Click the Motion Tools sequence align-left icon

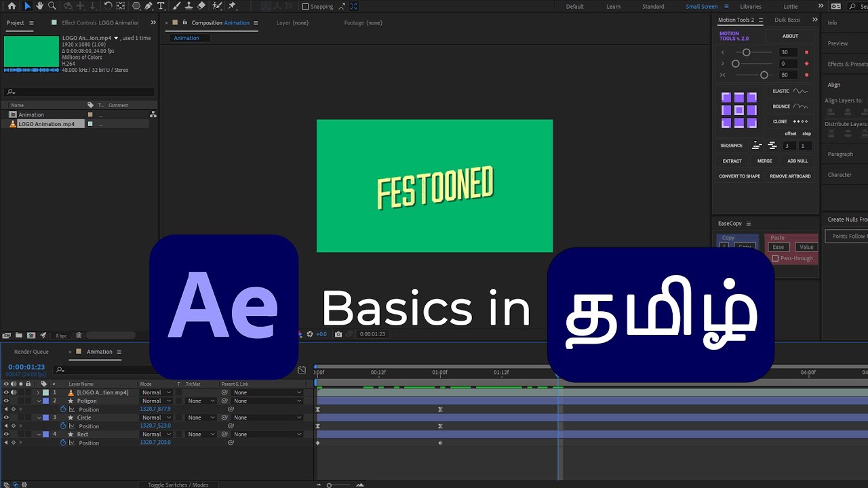point(757,146)
